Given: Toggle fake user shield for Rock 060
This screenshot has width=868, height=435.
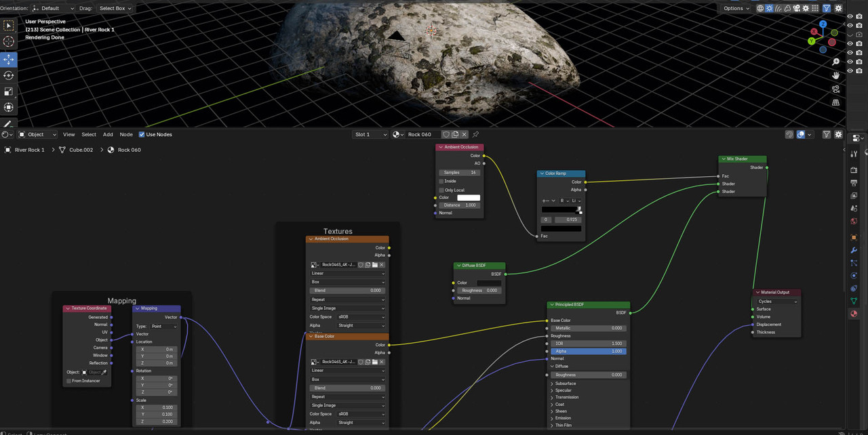Looking at the screenshot, I should point(446,134).
